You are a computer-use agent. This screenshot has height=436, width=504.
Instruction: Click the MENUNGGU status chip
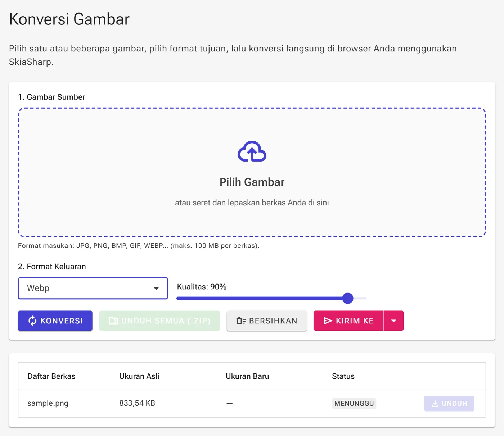click(354, 404)
